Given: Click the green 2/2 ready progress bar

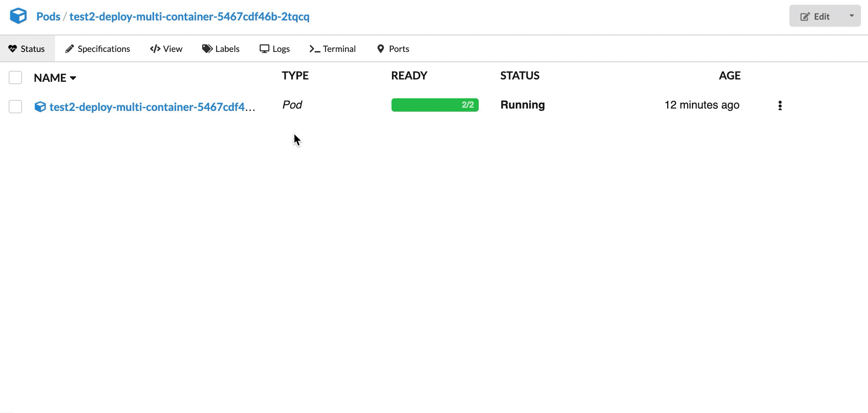Looking at the screenshot, I should [435, 105].
